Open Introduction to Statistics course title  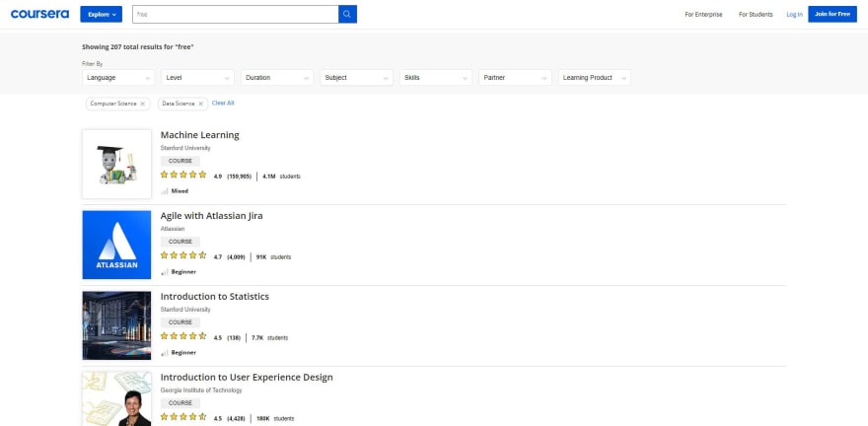(215, 297)
